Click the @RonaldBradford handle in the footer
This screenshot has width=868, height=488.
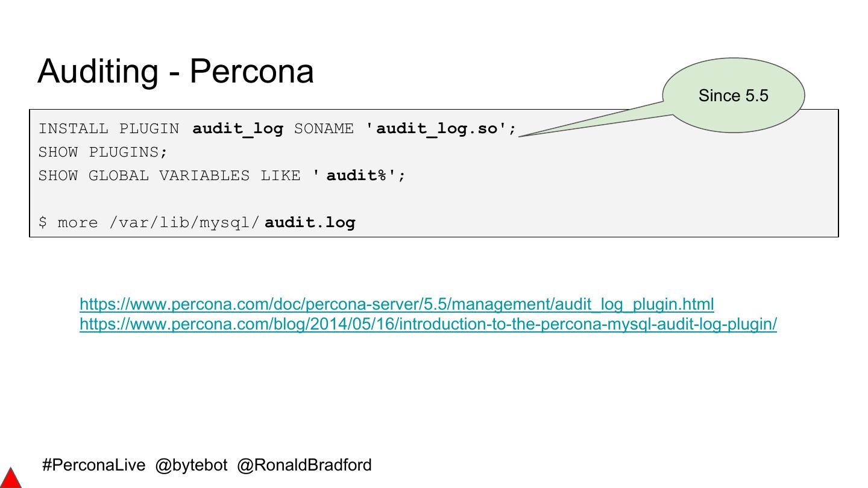304,465
